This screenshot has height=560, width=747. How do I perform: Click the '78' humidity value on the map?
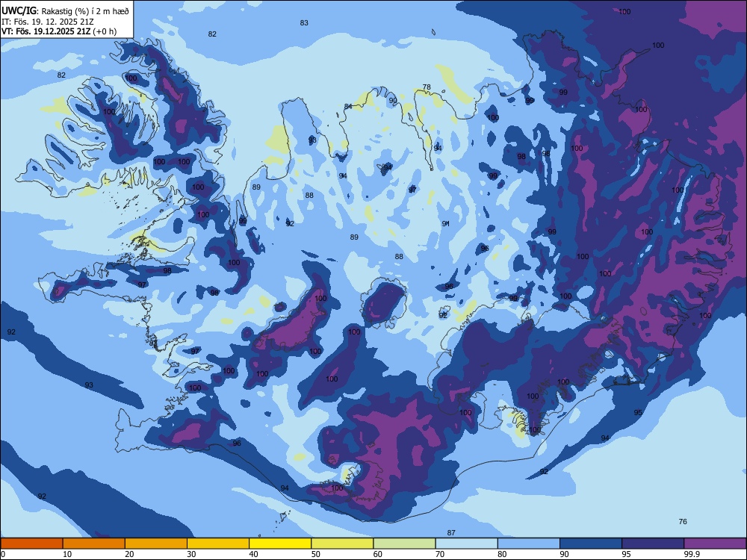click(427, 87)
